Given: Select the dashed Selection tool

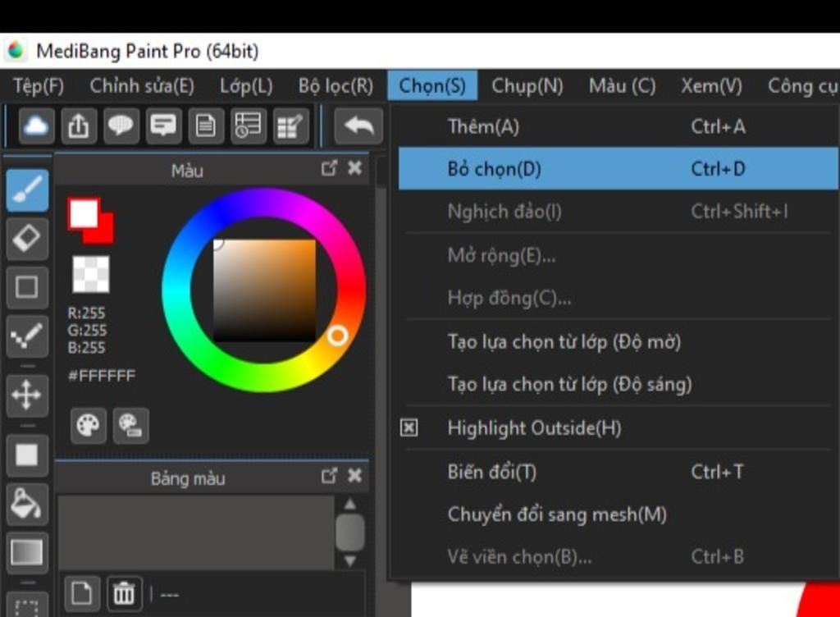Looking at the screenshot, I should [27, 606].
